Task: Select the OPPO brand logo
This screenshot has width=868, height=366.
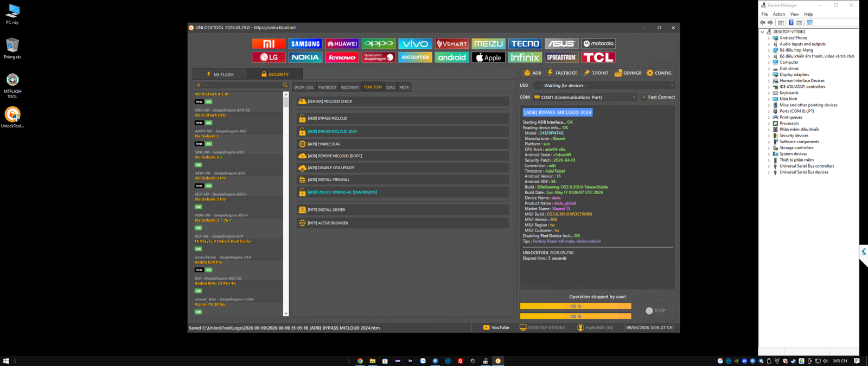Action: (379, 43)
